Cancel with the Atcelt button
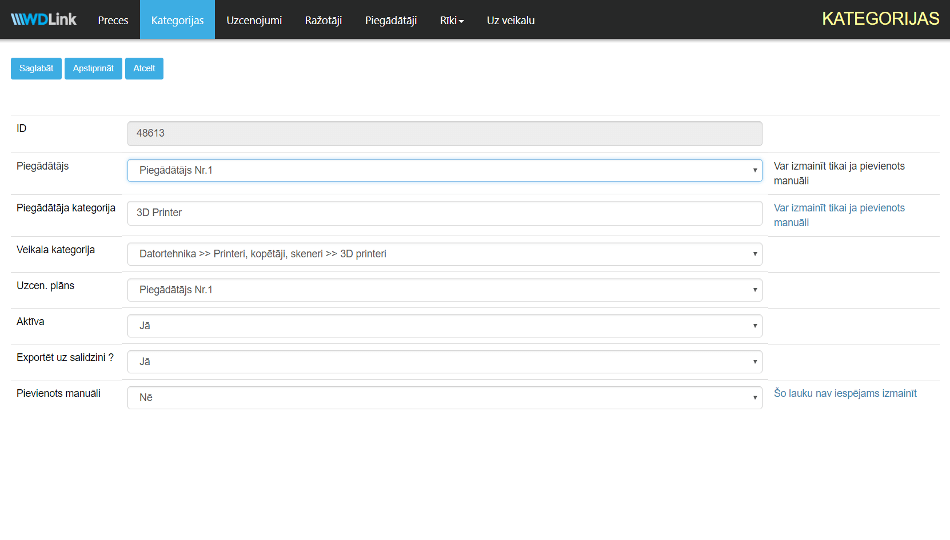 (144, 68)
